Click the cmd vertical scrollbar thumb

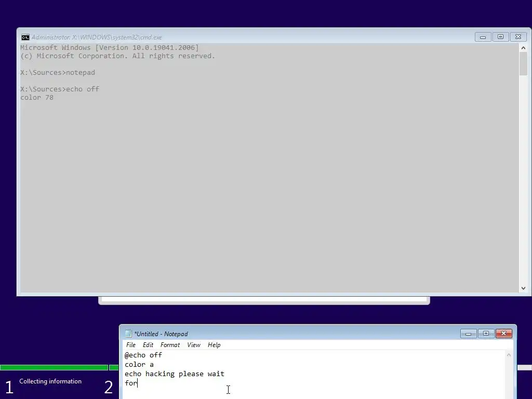point(523,64)
